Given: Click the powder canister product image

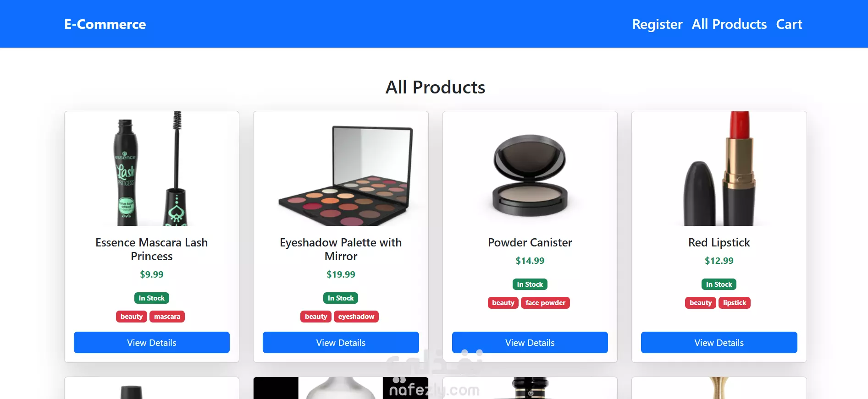Looking at the screenshot, I should pyautogui.click(x=530, y=169).
